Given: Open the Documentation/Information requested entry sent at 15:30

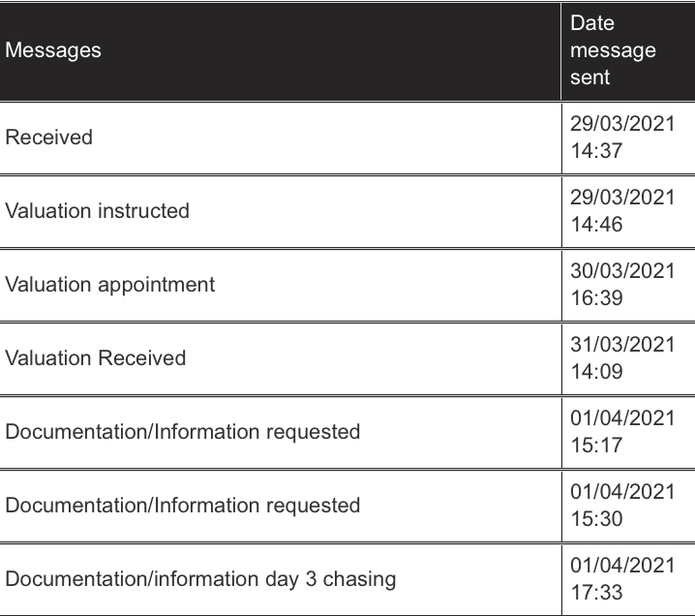Looking at the screenshot, I should coord(183,506).
